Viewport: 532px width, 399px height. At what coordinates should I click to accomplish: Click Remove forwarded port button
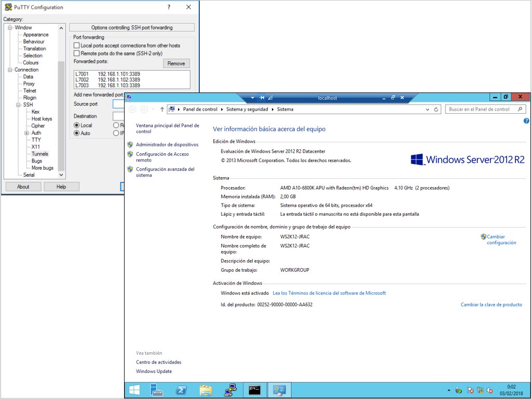tap(176, 63)
